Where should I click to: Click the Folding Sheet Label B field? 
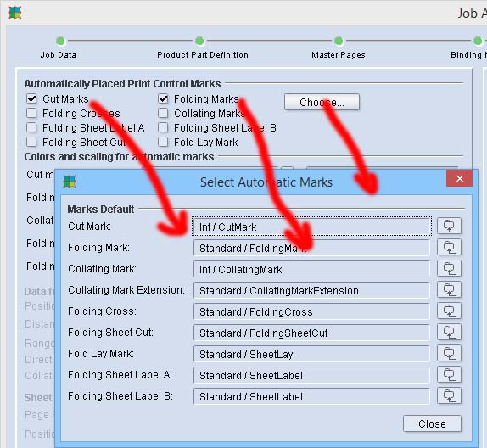[312, 395]
